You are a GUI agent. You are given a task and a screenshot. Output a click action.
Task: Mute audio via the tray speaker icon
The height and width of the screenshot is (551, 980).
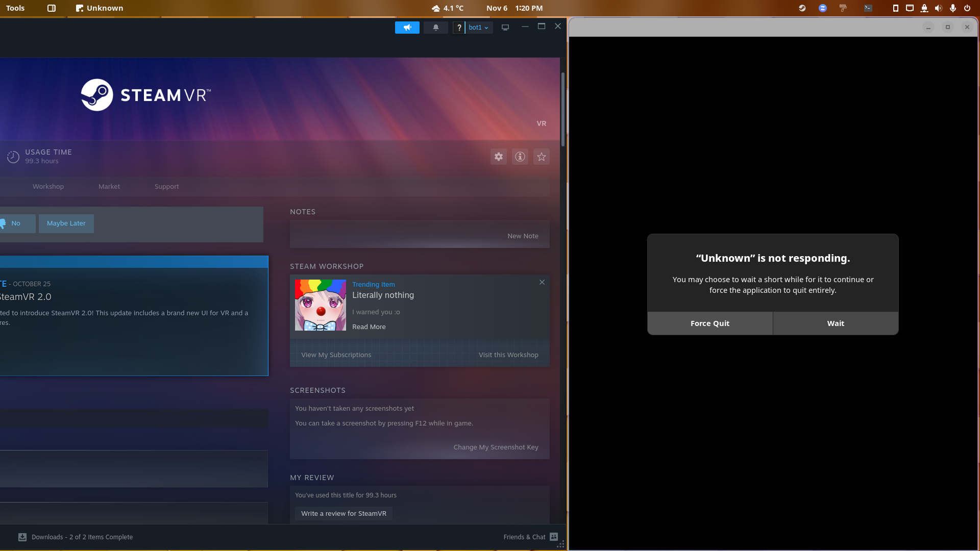938,8
